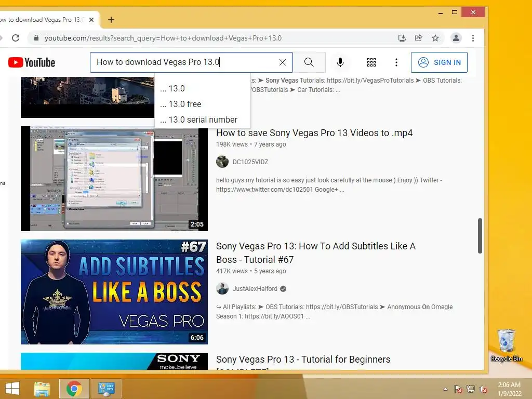
Task: Bookmark this page with the star icon
Action: point(435,38)
